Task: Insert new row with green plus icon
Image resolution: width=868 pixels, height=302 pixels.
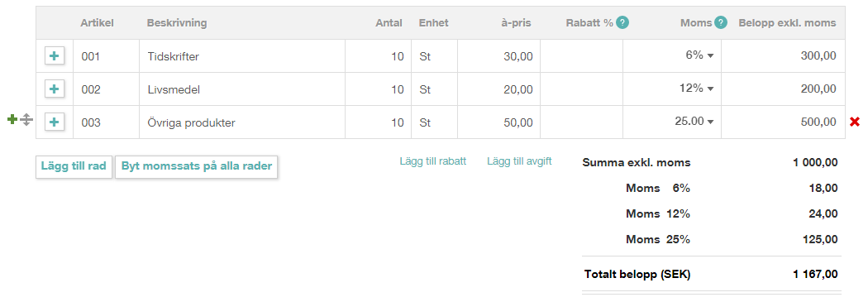Action: (12, 119)
